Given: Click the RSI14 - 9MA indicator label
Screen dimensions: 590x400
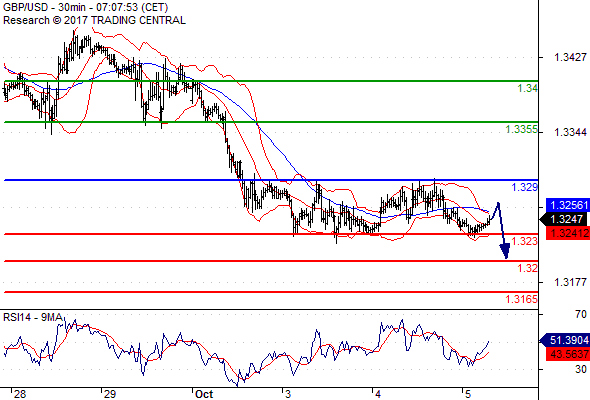Looking at the screenshot, I should (32, 317).
